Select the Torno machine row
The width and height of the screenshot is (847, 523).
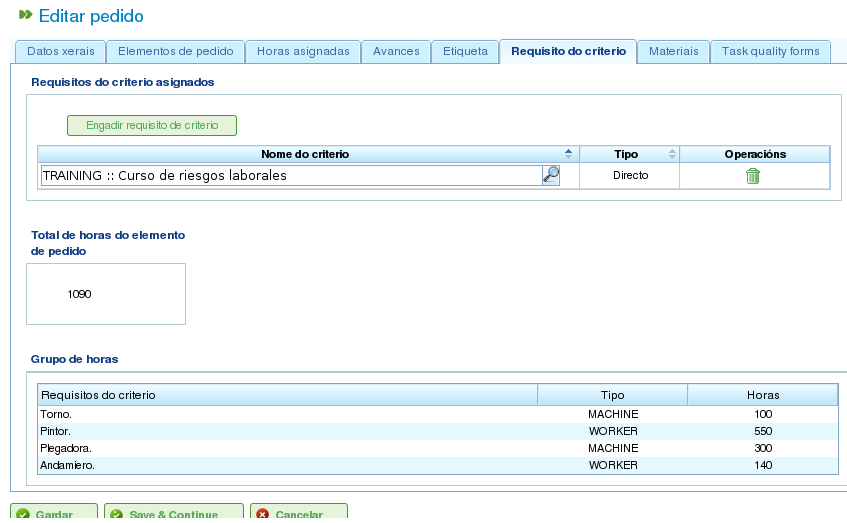click(x=438, y=414)
